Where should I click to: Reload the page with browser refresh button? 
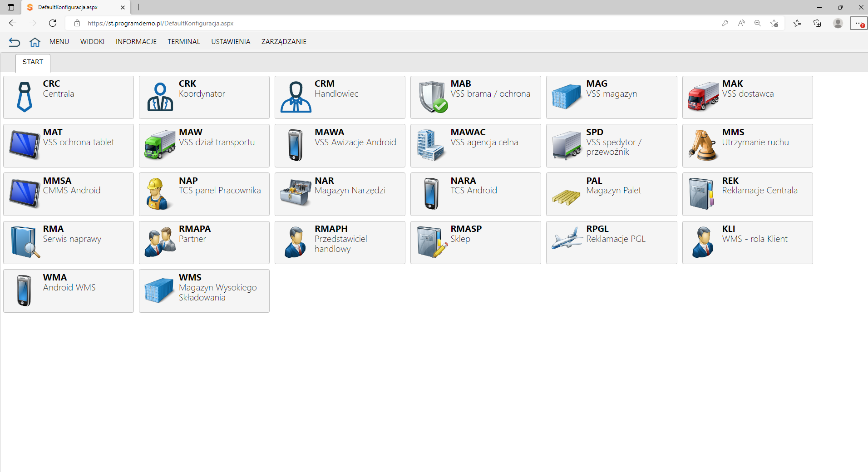pyautogui.click(x=53, y=23)
